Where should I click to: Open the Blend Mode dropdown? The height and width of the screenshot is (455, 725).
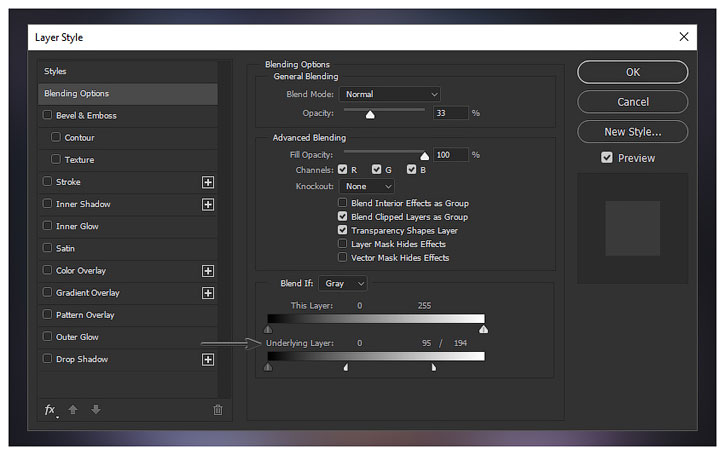(x=390, y=94)
